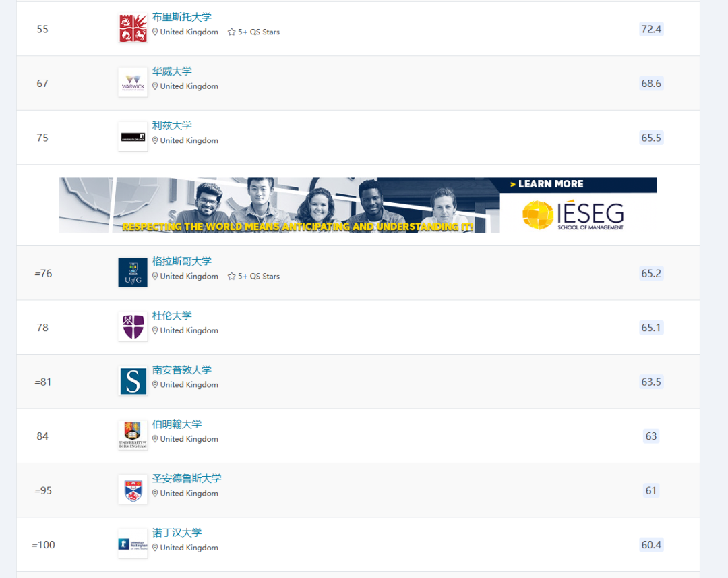Click the rank =81
The width and height of the screenshot is (728, 578).
pyautogui.click(x=42, y=382)
